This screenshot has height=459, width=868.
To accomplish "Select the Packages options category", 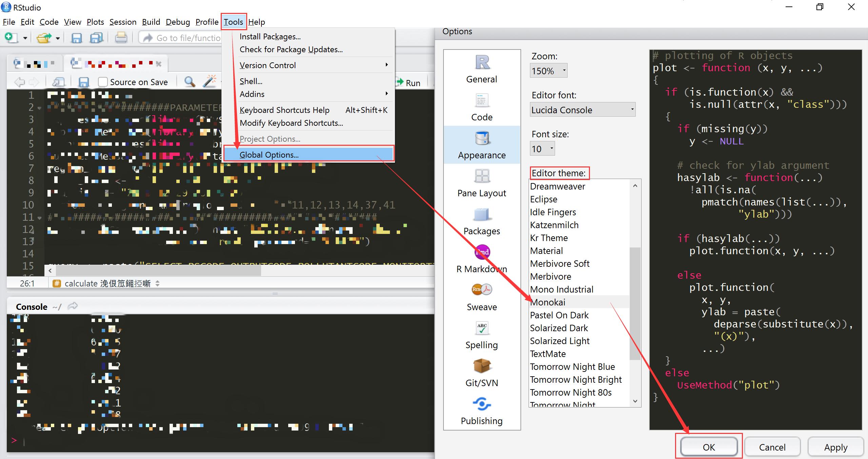I will click(x=481, y=221).
